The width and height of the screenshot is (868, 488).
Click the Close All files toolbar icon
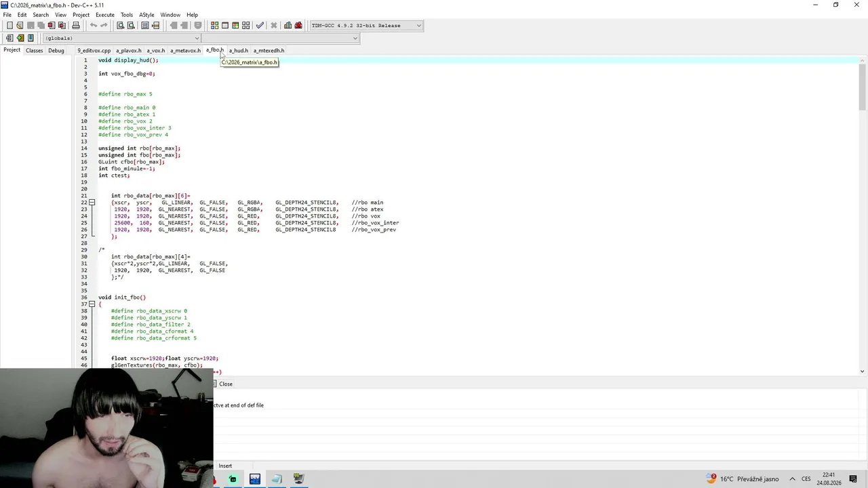coord(62,25)
